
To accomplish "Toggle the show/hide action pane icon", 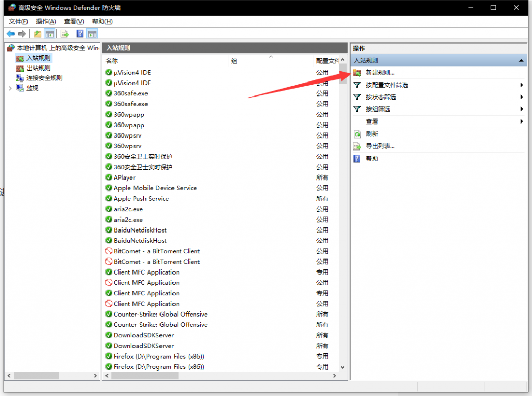I will pos(92,34).
